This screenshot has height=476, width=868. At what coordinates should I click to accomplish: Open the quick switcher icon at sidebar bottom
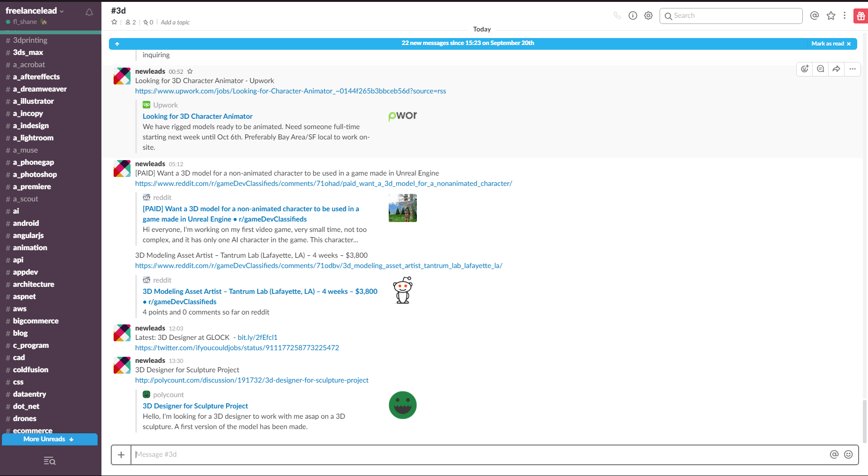[x=50, y=461]
